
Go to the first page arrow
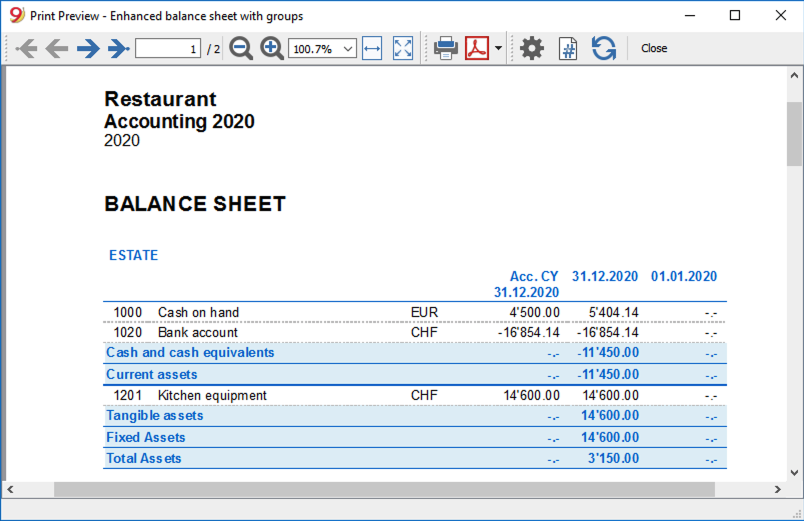[26, 49]
